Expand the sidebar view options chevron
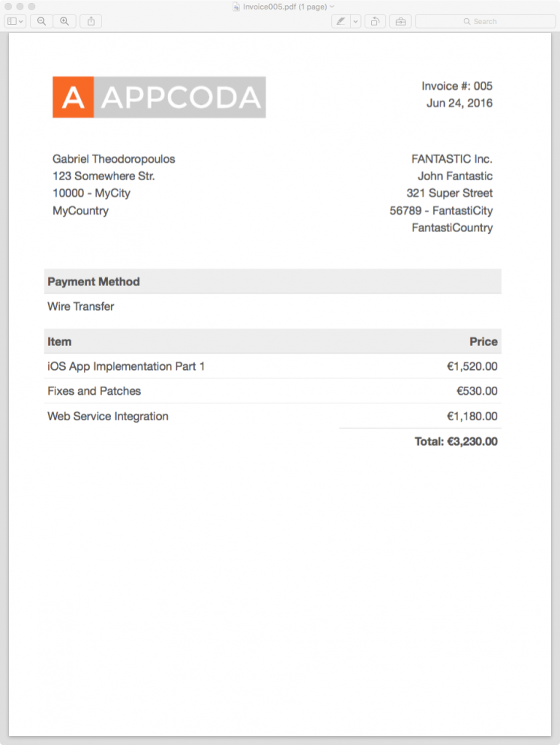This screenshot has width=560, height=745. [x=20, y=20]
